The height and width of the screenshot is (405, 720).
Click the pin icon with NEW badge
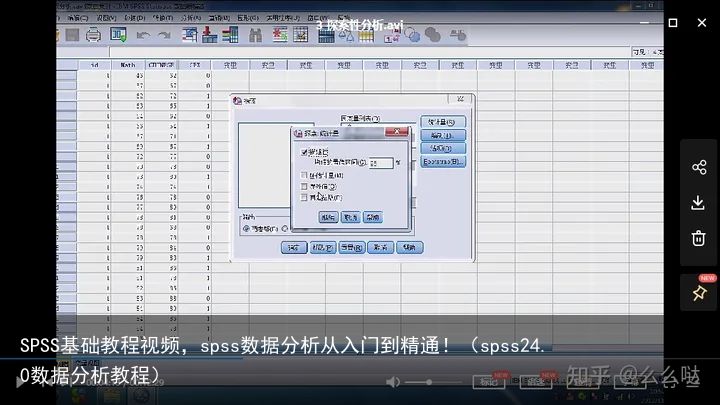(x=699, y=292)
